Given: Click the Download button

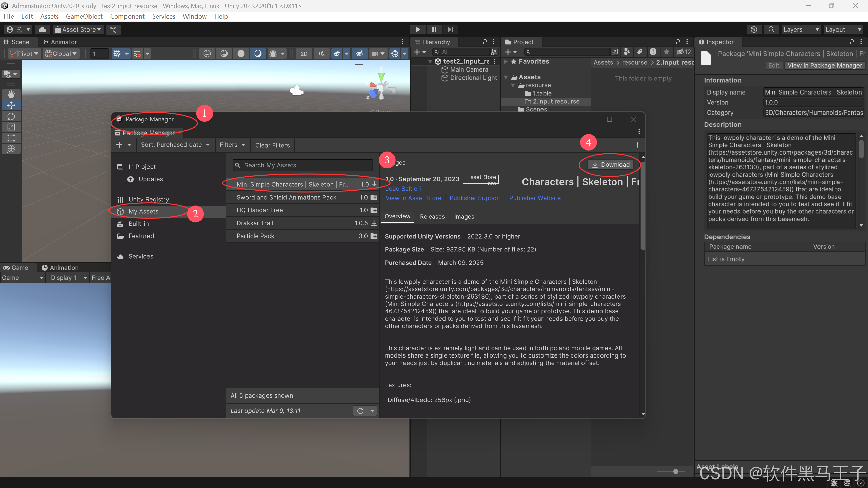Looking at the screenshot, I should (x=611, y=165).
